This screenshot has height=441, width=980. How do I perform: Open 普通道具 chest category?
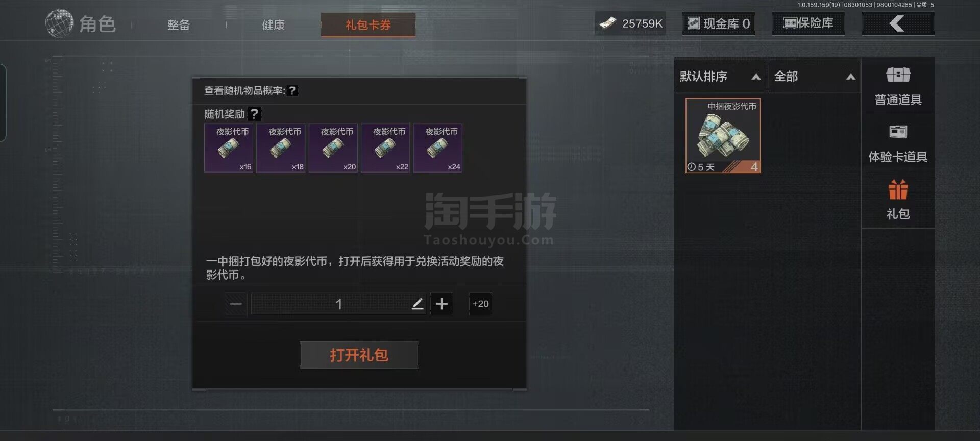[898, 86]
